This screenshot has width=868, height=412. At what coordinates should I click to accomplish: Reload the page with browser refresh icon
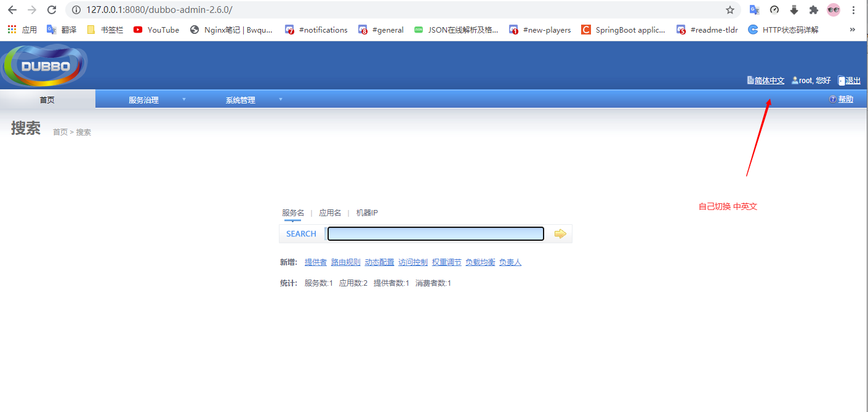tap(52, 10)
